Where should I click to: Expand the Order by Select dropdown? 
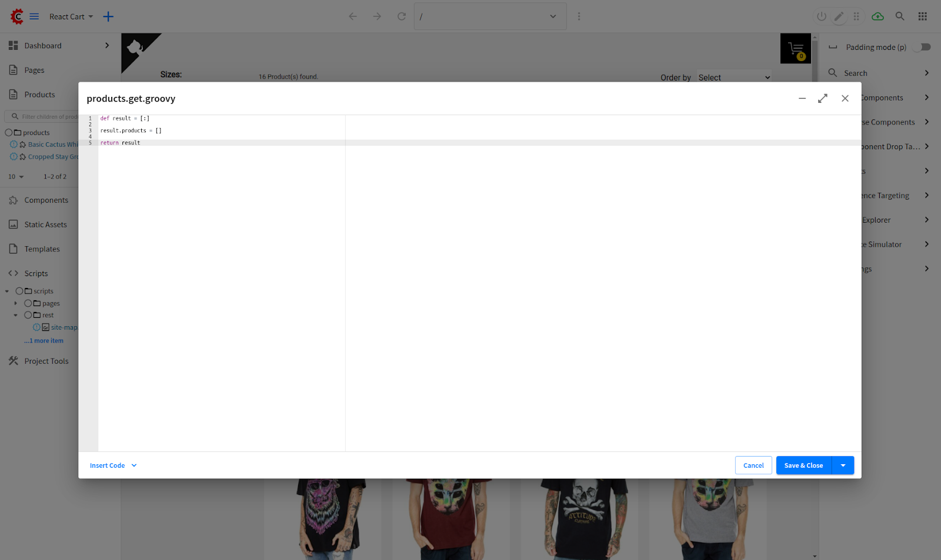click(734, 78)
